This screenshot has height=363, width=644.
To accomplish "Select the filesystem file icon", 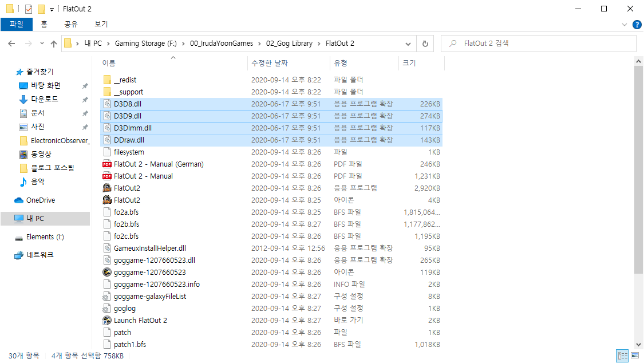I will coord(107,152).
